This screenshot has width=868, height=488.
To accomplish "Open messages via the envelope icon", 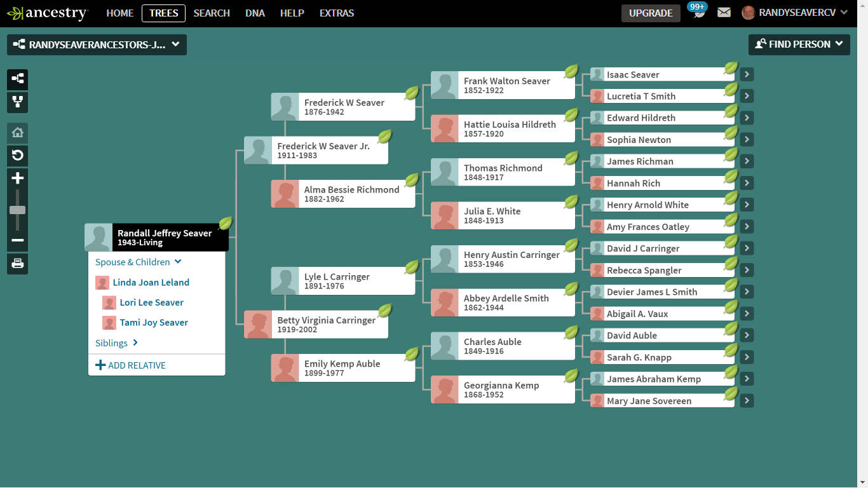I will [x=724, y=11].
